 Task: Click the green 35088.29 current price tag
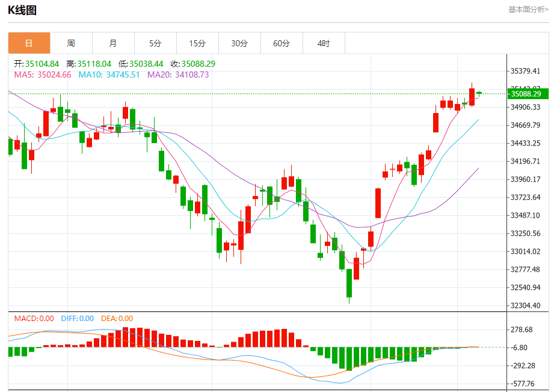pyautogui.click(x=528, y=94)
